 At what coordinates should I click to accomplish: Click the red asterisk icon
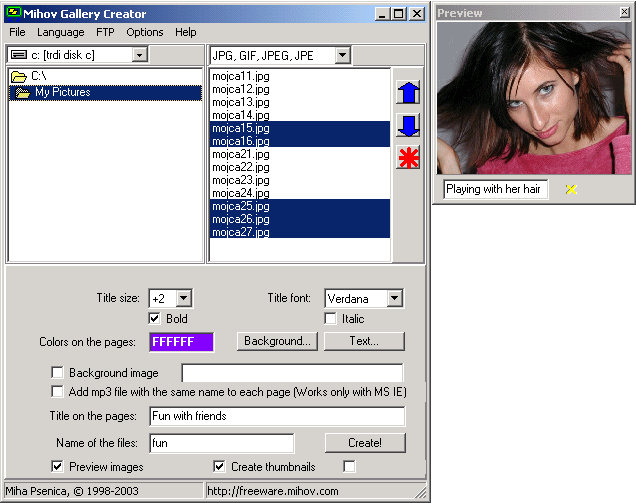tap(408, 157)
